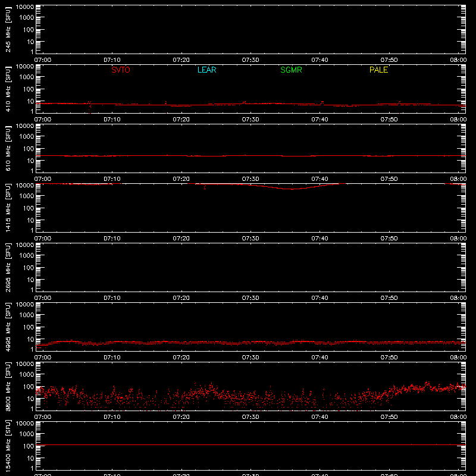Select the 610 MHz [SFU] axis title
Viewport: 476px width, 476px height.
pyautogui.click(x=8, y=149)
